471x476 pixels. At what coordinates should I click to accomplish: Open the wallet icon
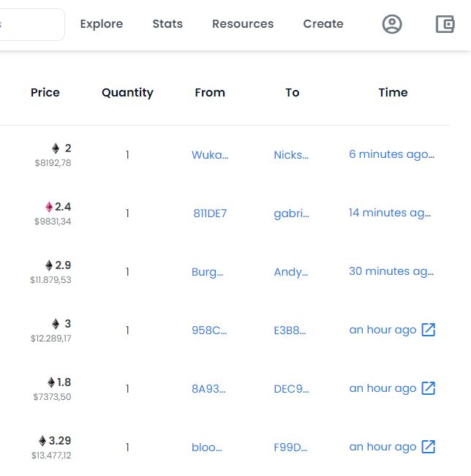(445, 24)
